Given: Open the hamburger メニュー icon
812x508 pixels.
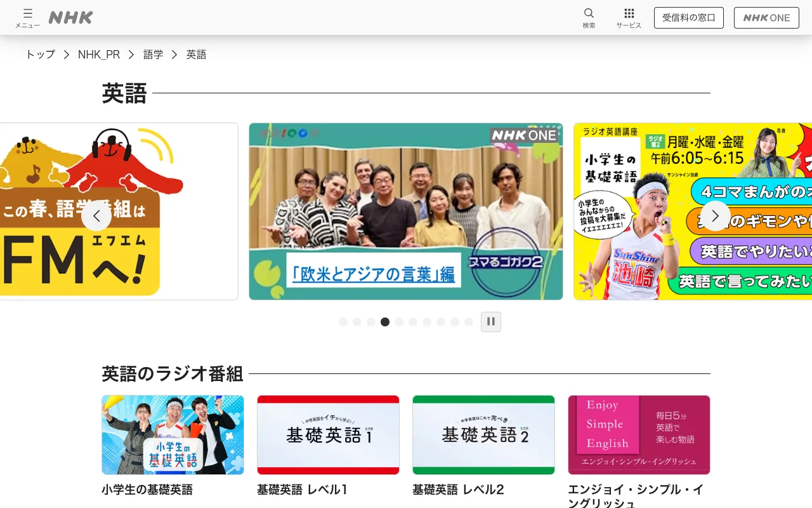Looking at the screenshot, I should click(x=27, y=18).
